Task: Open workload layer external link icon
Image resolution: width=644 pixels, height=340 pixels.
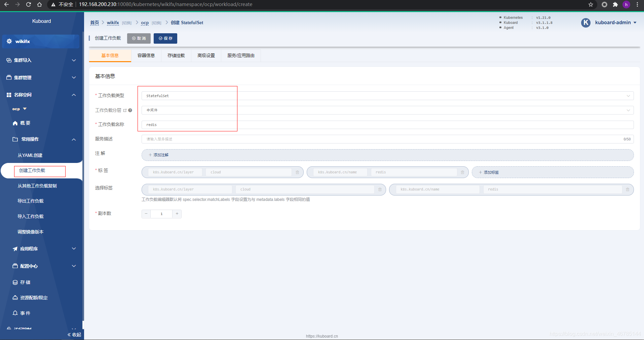Action: [125, 110]
